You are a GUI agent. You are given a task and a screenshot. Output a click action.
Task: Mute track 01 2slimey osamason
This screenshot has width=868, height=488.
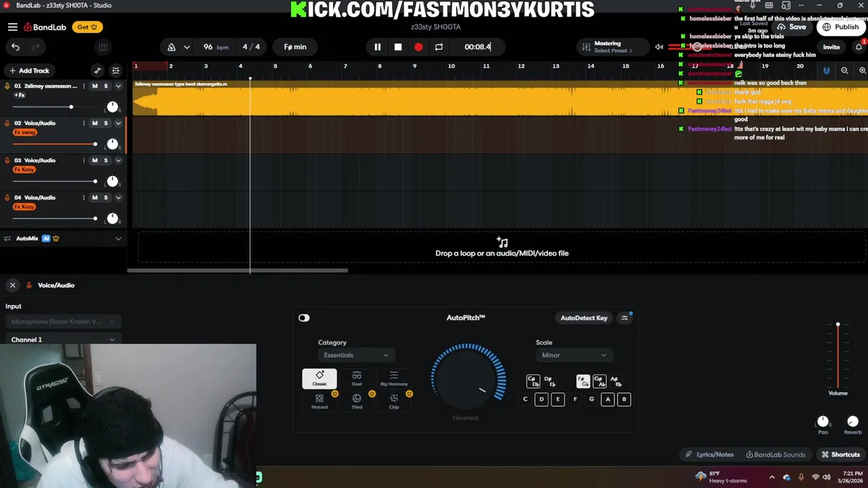tap(95, 86)
